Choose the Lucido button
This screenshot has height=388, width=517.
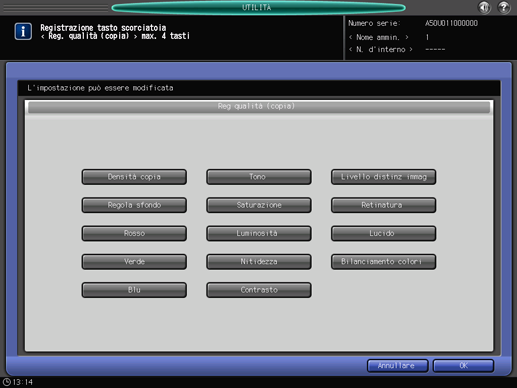[x=383, y=233]
